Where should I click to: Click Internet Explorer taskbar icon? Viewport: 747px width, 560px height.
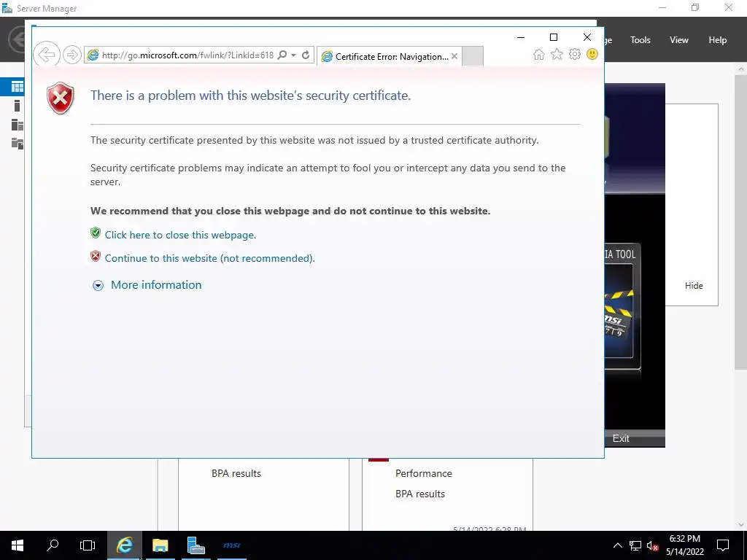point(124,545)
